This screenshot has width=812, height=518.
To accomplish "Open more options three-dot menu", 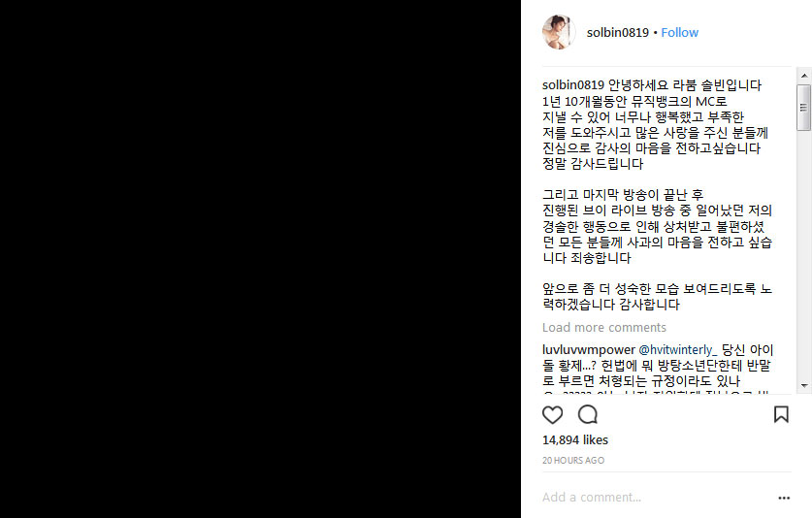I will [784, 498].
